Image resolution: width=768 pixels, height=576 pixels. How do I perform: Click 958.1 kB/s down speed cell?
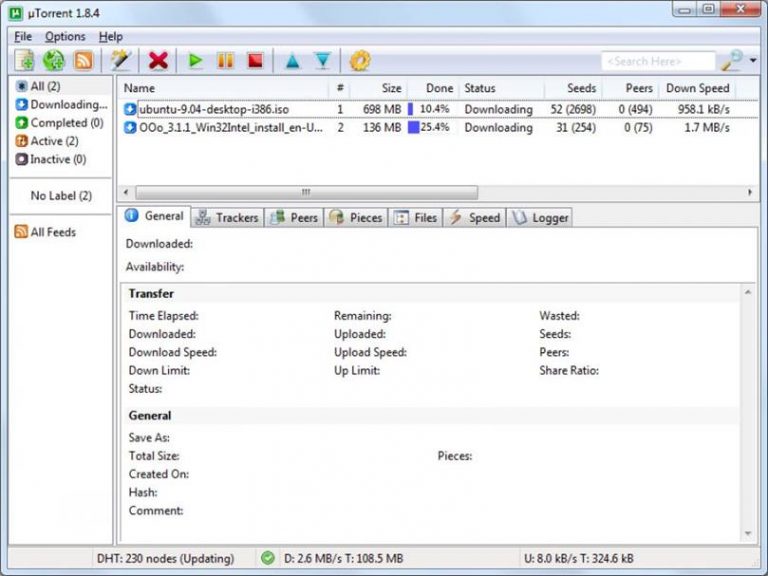click(704, 109)
